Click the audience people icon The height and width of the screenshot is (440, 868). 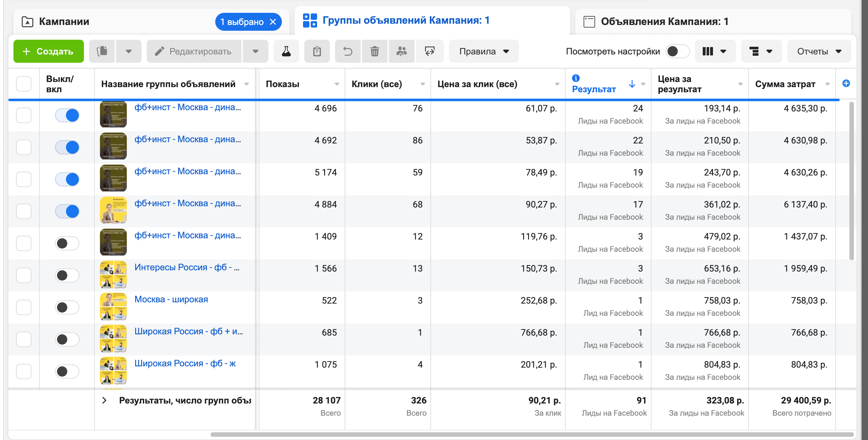tap(401, 51)
